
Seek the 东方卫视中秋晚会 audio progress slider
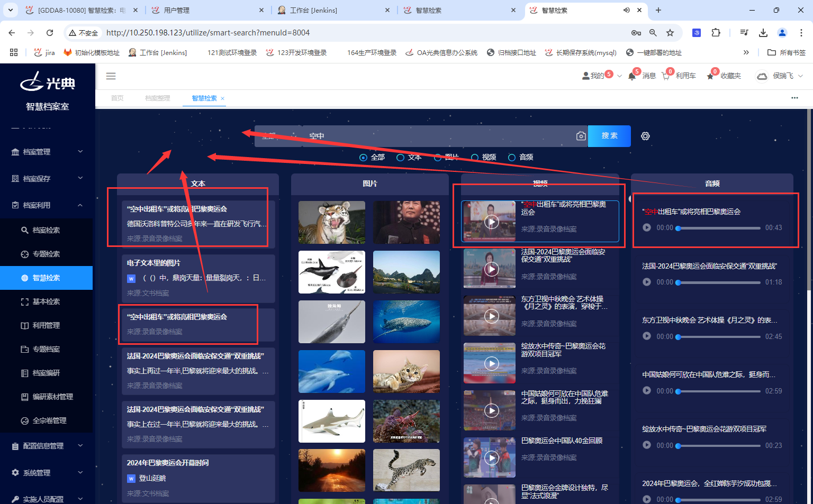[718, 337]
